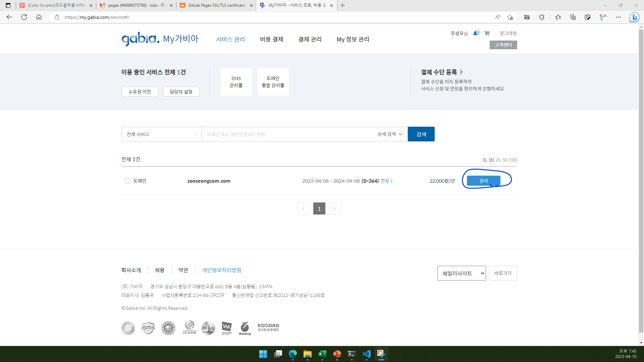Image resolution: width=644 pixels, height=362 pixels.
Task: Click the 검색 button
Action: pos(421,134)
